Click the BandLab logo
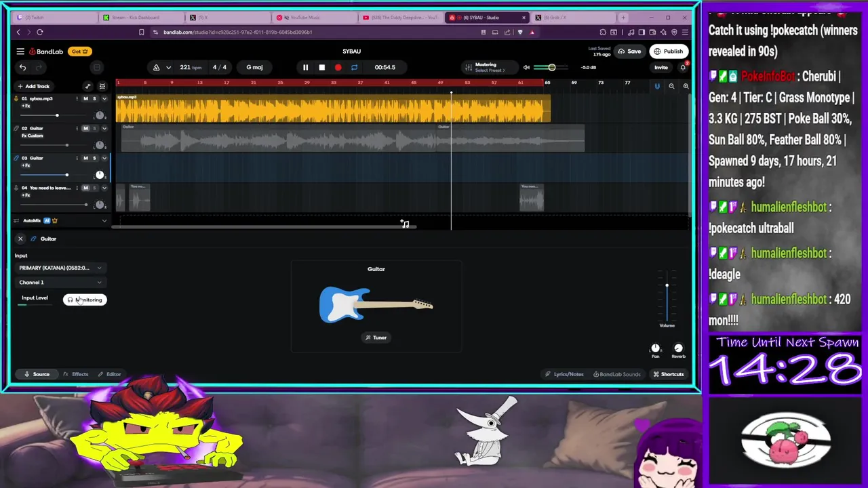868x488 pixels. [x=46, y=52]
